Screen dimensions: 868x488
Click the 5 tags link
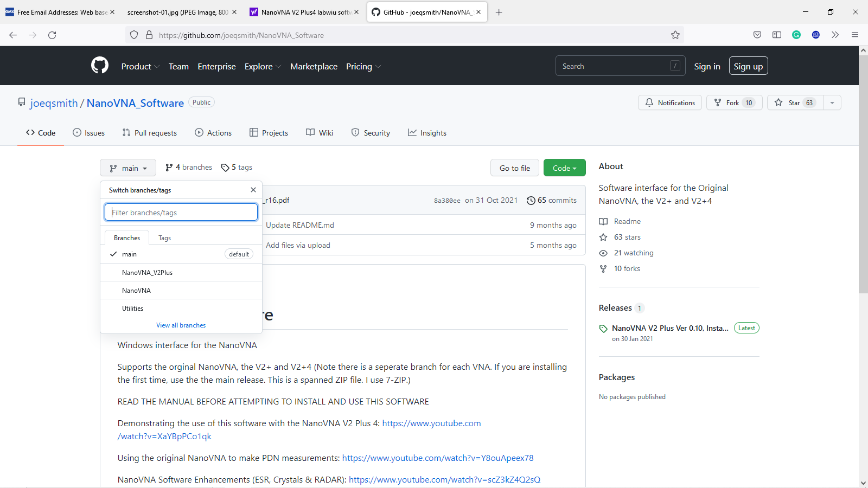tap(237, 168)
